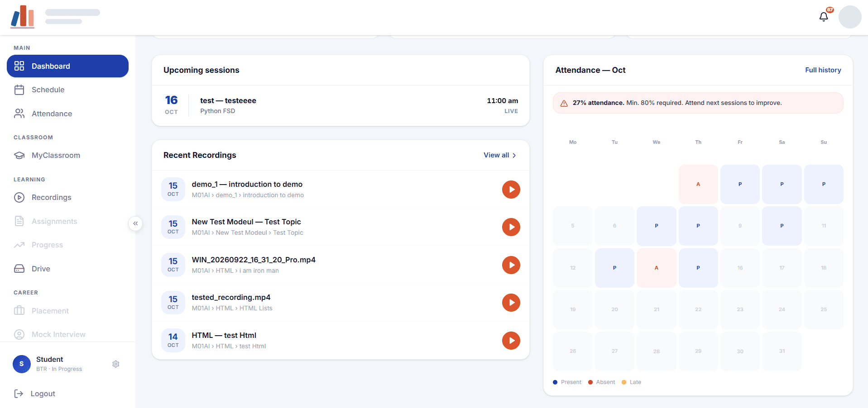Select Placement in the sidebar
868x408 pixels.
click(x=67, y=311)
